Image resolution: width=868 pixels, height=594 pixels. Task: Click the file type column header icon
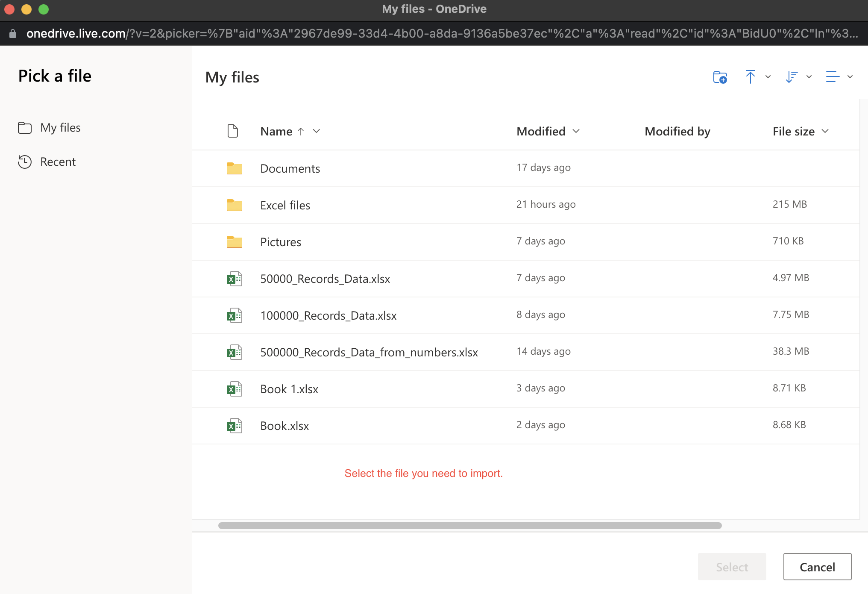tap(233, 131)
